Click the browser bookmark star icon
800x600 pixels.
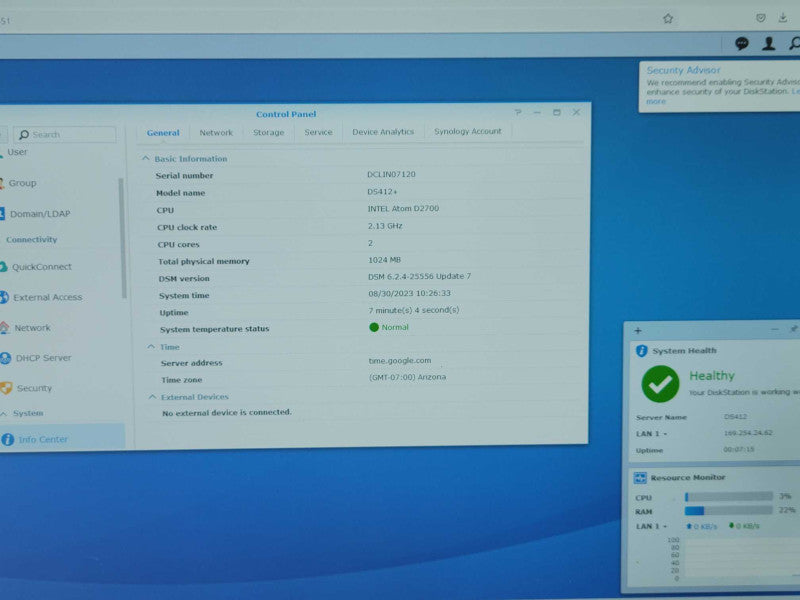click(667, 19)
